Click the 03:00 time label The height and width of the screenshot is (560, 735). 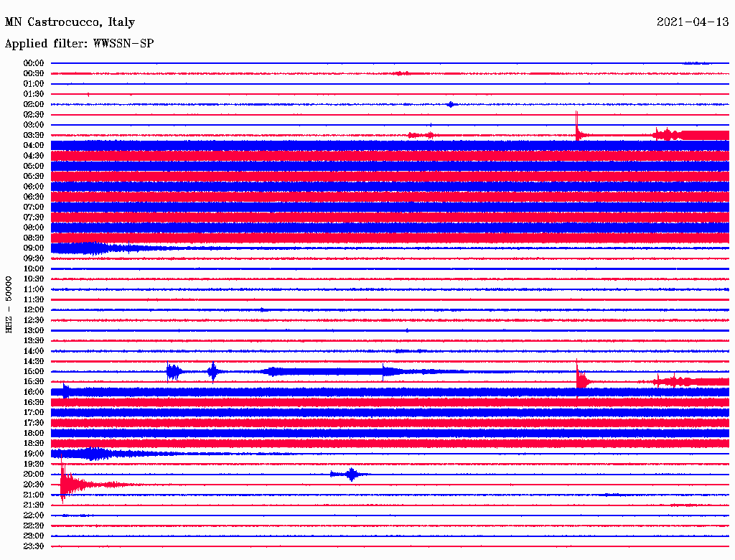(33, 125)
